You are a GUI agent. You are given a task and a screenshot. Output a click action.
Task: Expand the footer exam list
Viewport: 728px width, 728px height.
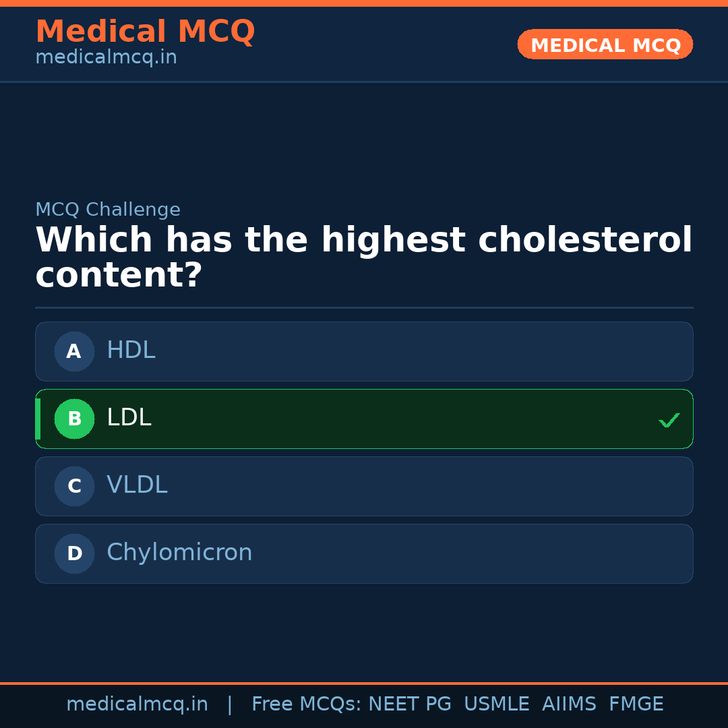pyautogui.click(x=457, y=703)
